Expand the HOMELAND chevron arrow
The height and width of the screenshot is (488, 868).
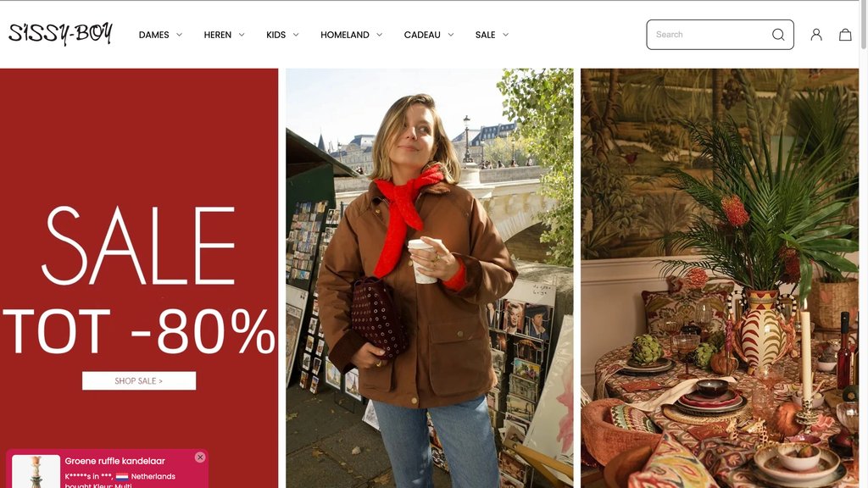pyautogui.click(x=379, y=34)
